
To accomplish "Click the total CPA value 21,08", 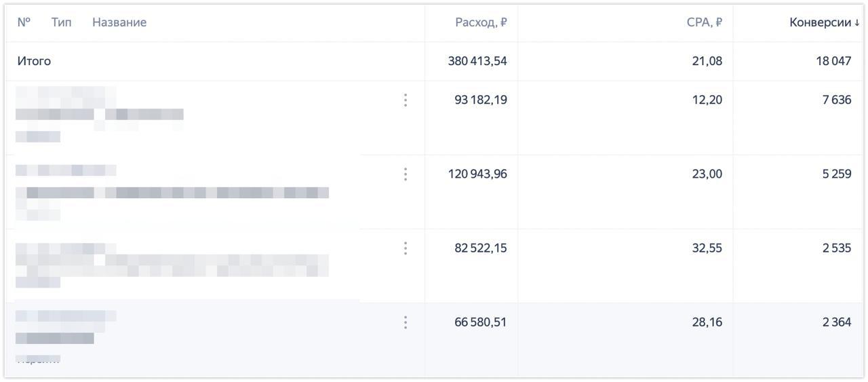I will pyautogui.click(x=707, y=61).
